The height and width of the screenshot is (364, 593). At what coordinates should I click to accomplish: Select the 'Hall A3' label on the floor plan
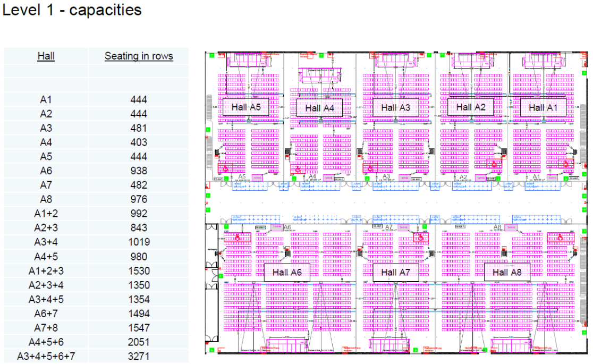click(395, 108)
